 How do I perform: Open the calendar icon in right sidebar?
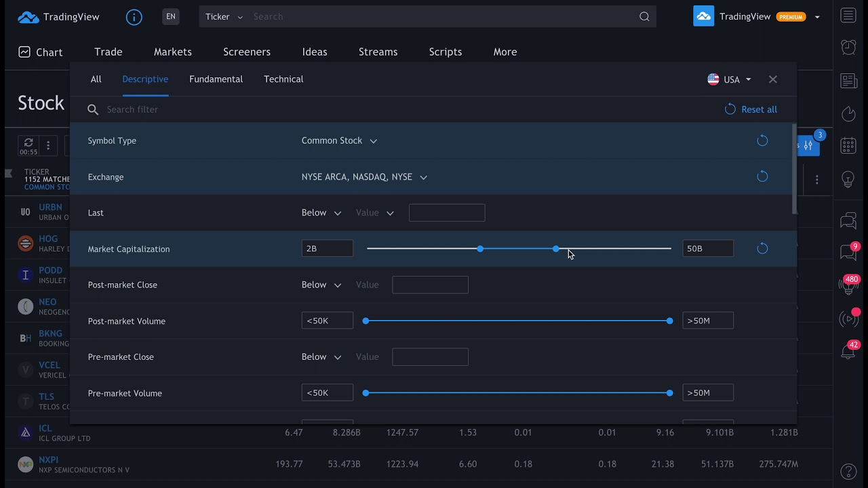(x=848, y=146)
